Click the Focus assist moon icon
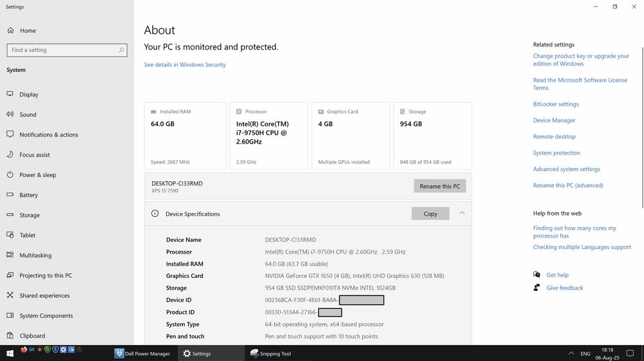Viewport: 644px width, 361px height. click(10, 154)
